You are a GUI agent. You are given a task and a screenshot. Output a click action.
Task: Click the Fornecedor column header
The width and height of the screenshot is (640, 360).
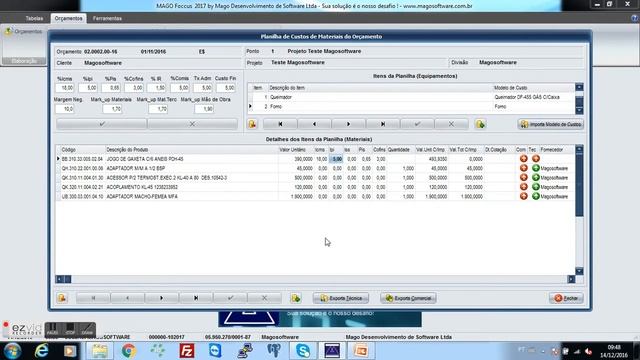(x=556, y=150)
